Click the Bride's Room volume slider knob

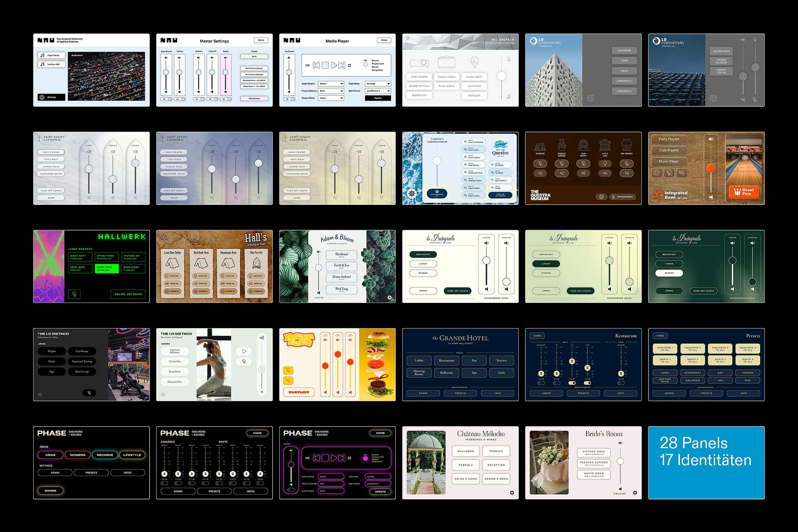[x=620, y=461]
